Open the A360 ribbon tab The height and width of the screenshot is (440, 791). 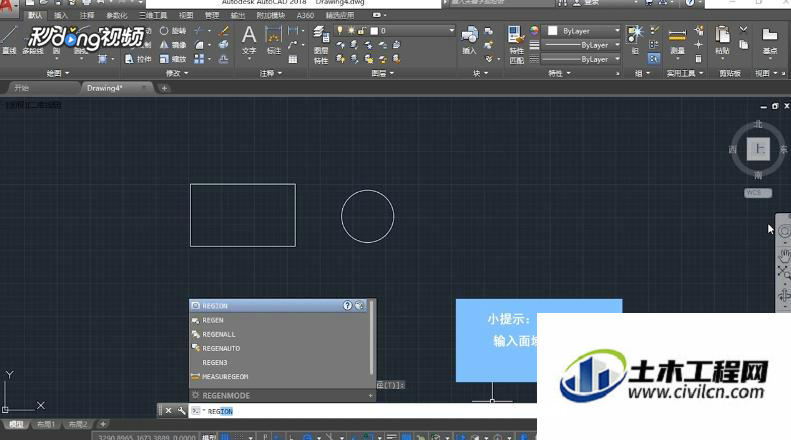coord(305,16)
